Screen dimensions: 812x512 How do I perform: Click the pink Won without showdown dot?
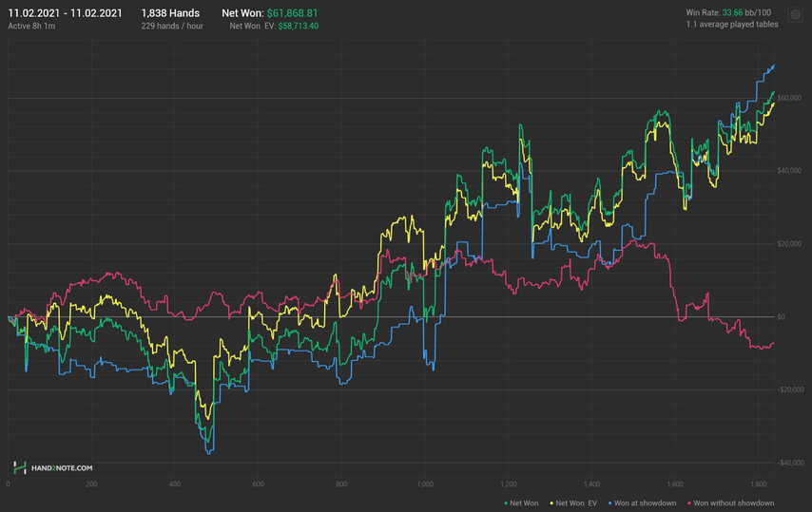pos(689,503)
